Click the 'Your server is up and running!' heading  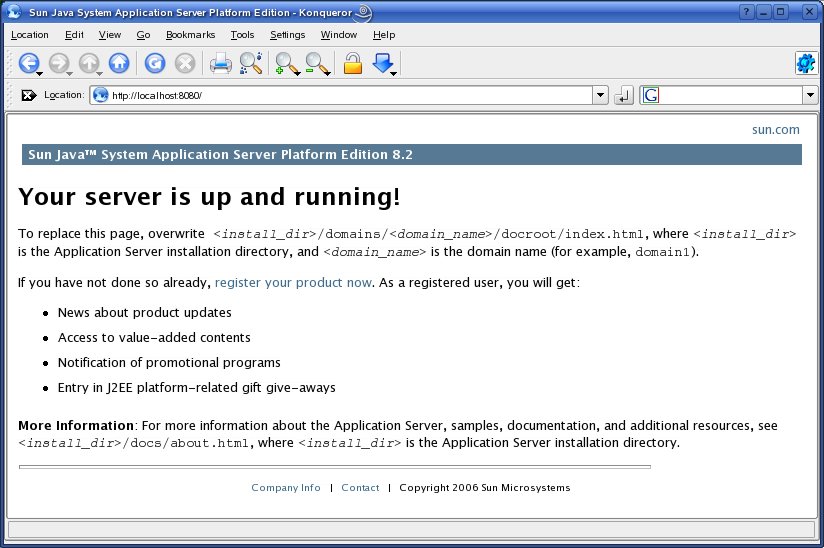209,197
